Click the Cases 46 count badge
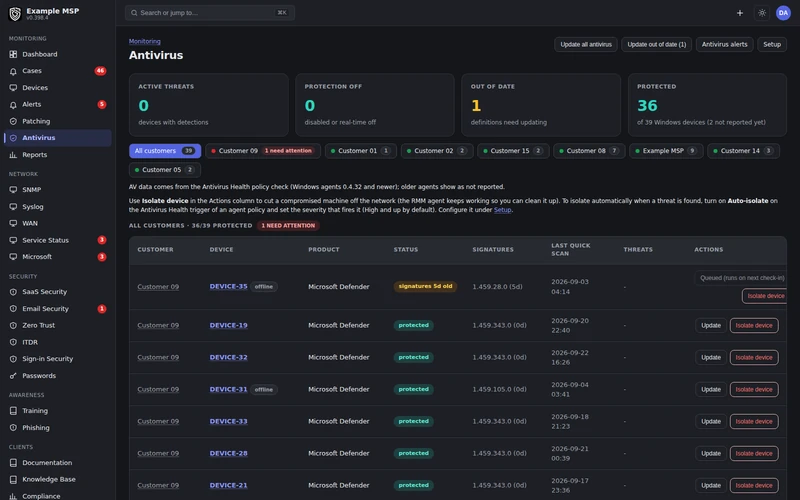Viewport: 800px width, 500px height. (101, 71)
